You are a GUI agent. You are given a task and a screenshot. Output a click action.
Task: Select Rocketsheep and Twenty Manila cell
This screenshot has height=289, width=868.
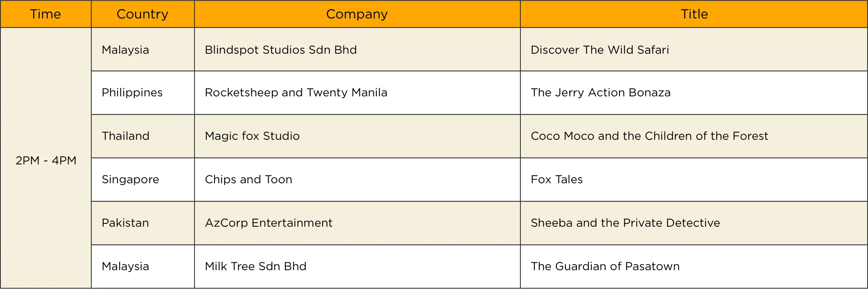click(296, 93)
